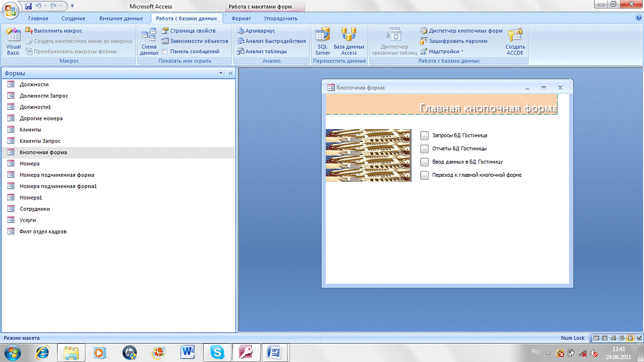The height and width of the screenshot is (362, 644).
Task: Click the Схема данных icon
Action: tap(149, 41)
